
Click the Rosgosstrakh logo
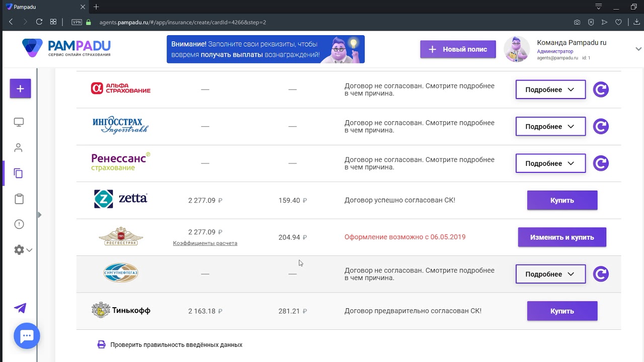121,236
